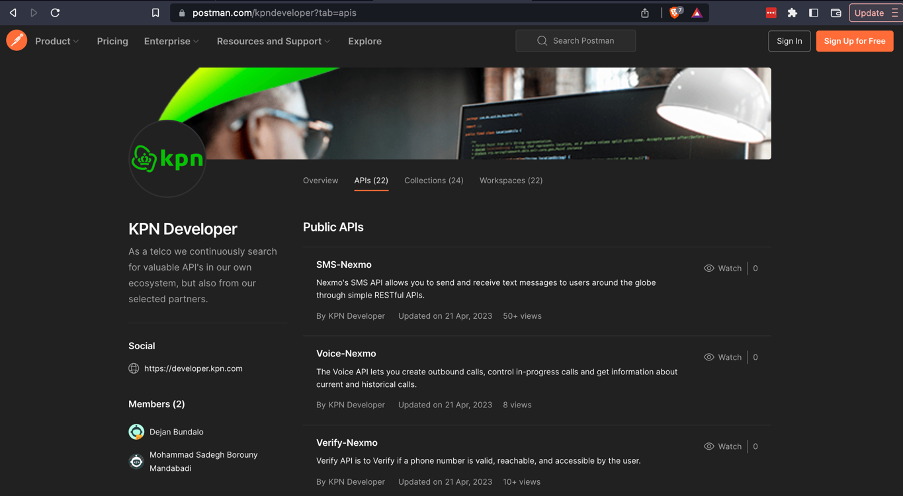The width and height of the screenshot is (904, 496).
Task: Click the globe icon beside developer.kpn.com
Action: click(x=134, y=369)
